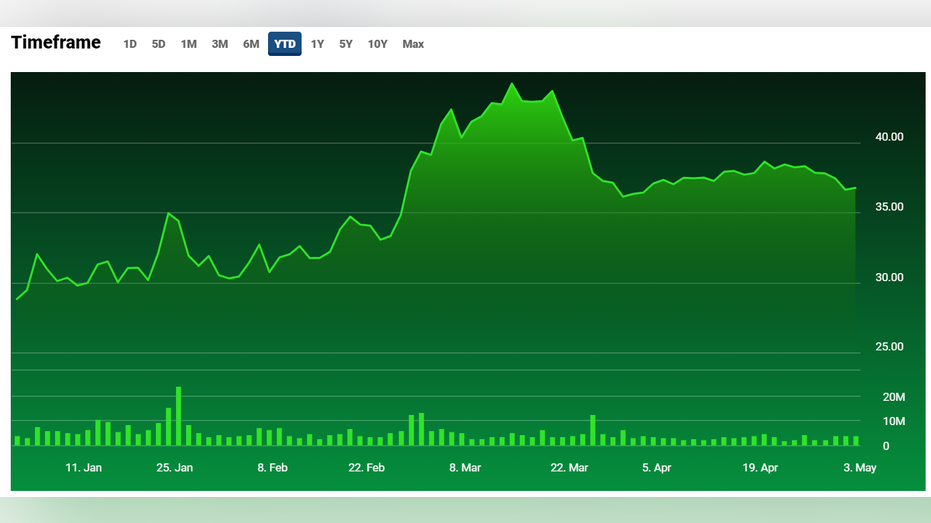
Task: Pick the 6M timeframe
Action: [x=251, y=44]
